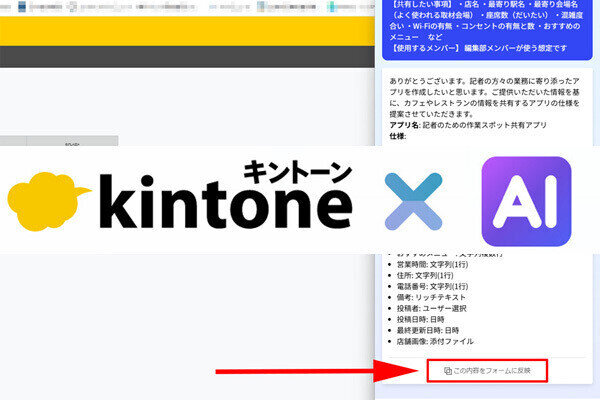Click the 'ありがとうございます' opening line of AI reply

point(484,81)
